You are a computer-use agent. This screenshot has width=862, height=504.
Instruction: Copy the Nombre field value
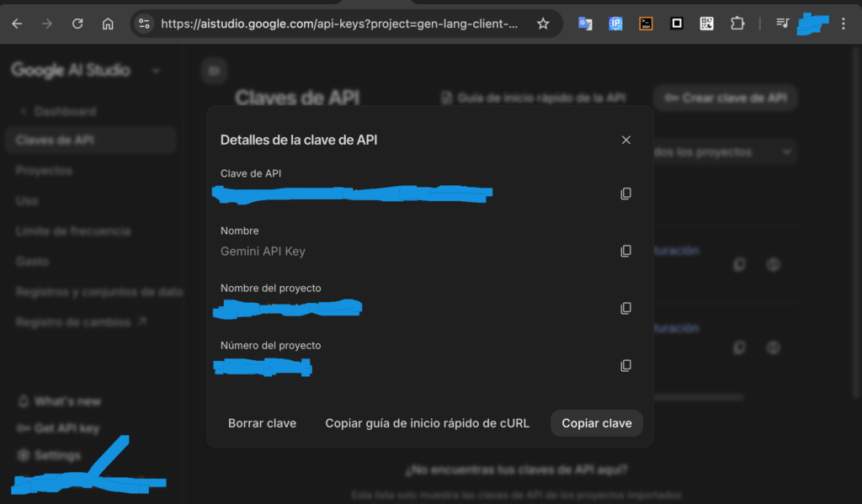pyautogui.click(x=625, y=251)
